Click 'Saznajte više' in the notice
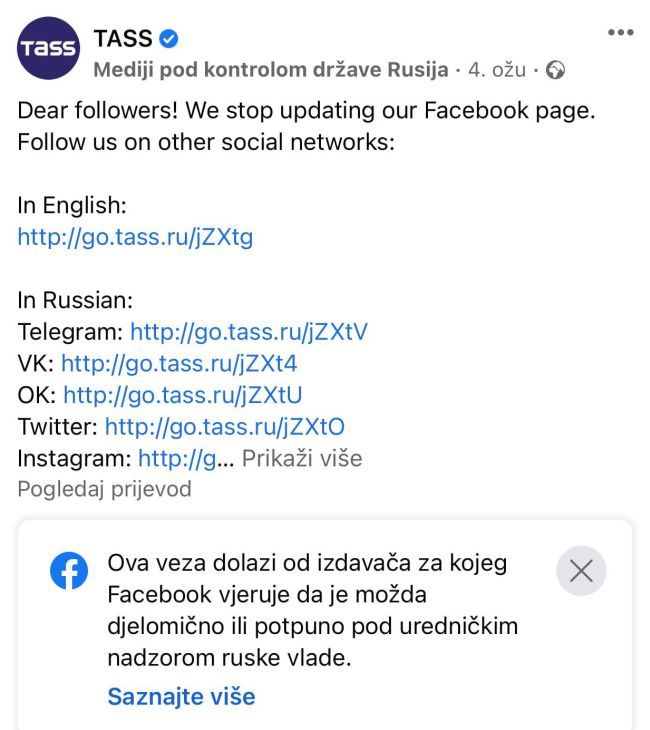This screenshot has width=650, height=730. pos(181,696)
